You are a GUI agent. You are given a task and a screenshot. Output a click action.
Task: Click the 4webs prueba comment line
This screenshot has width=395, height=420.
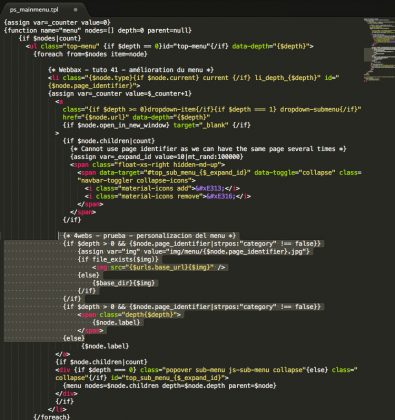(x=149, y=236)
